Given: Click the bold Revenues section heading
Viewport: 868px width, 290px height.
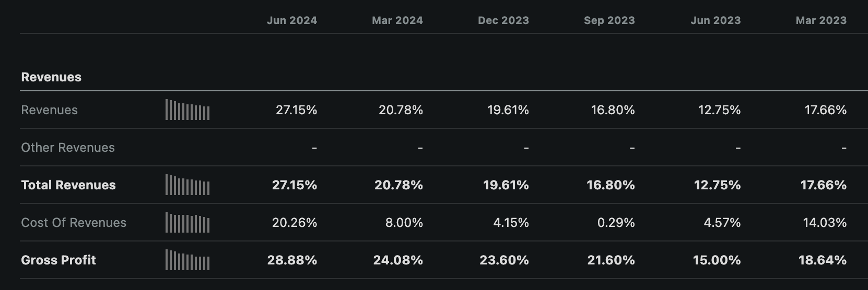Looking at the screenshot, I should point(51,77).
